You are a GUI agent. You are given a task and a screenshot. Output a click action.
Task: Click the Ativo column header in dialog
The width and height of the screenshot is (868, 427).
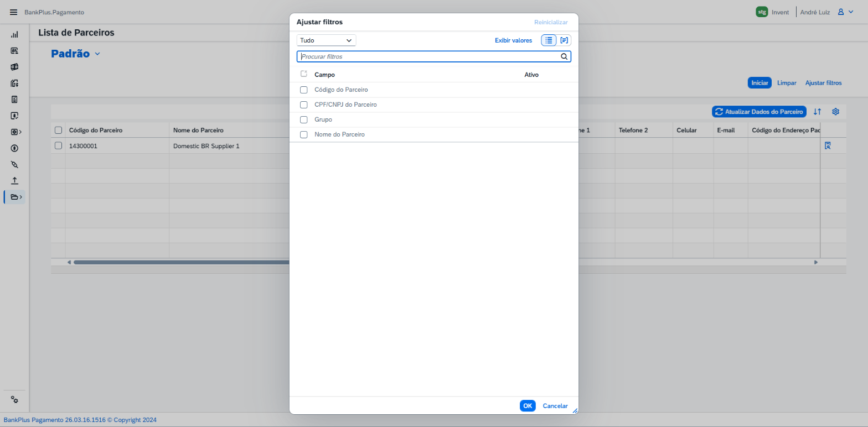(x=531, y=75)
